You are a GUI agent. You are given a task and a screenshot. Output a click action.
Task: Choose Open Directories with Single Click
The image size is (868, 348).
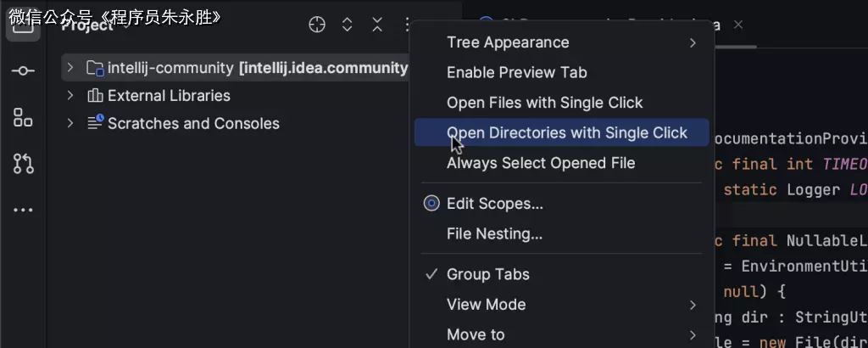(x=566, y=132)
